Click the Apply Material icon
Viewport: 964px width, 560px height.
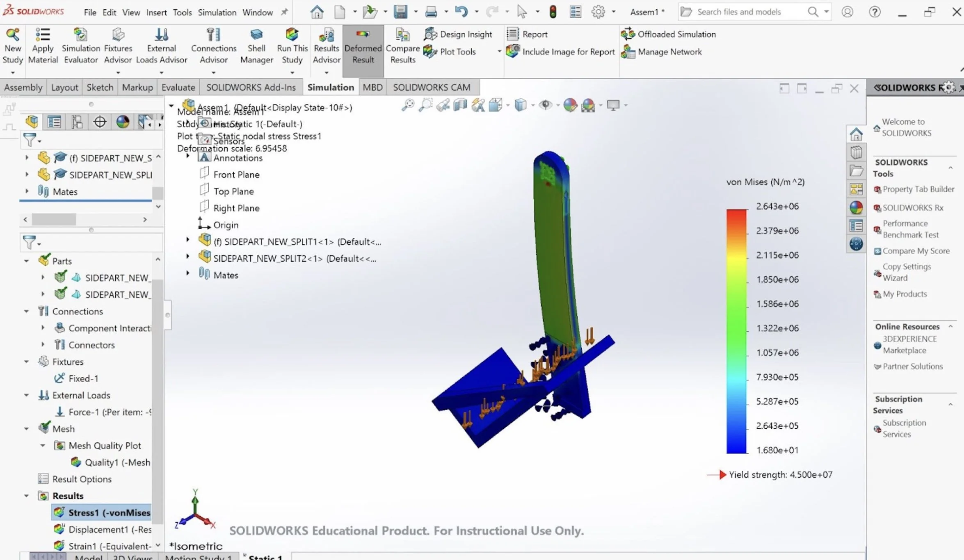pos(43,35)
